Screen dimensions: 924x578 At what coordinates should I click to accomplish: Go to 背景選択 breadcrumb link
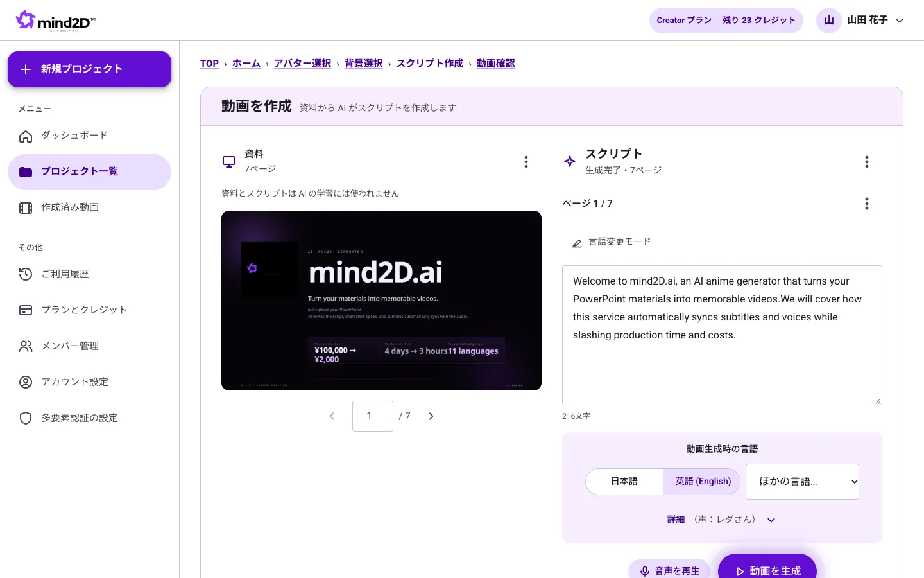[364, 64]
